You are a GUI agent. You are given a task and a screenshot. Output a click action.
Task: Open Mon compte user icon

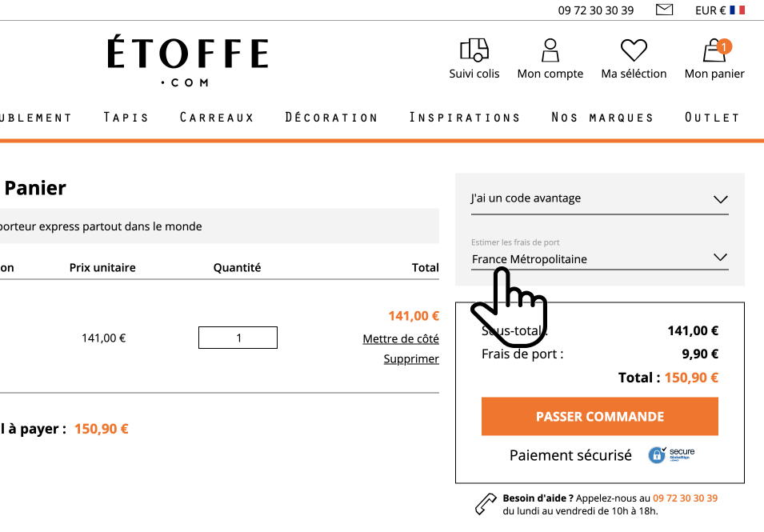pyautogui.click(x=550, y=50)
